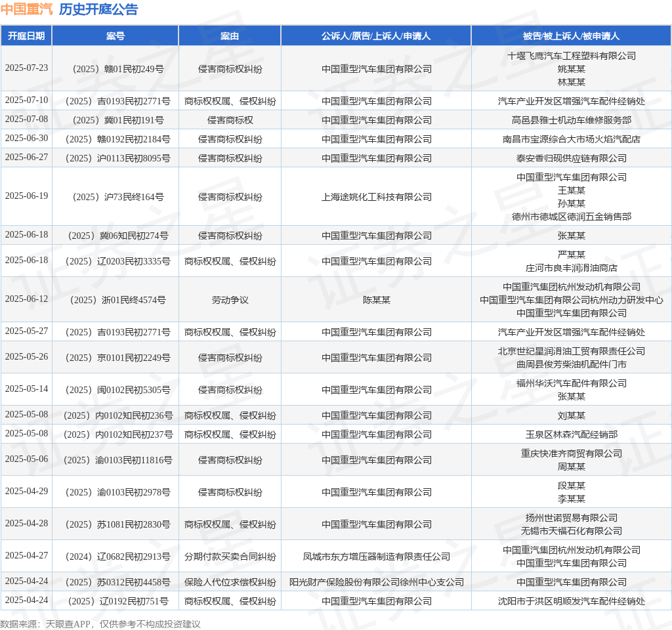Select defendant name 严某某
Image resolution: width=672 pixels, height=630 pixels.
point(572,255)
